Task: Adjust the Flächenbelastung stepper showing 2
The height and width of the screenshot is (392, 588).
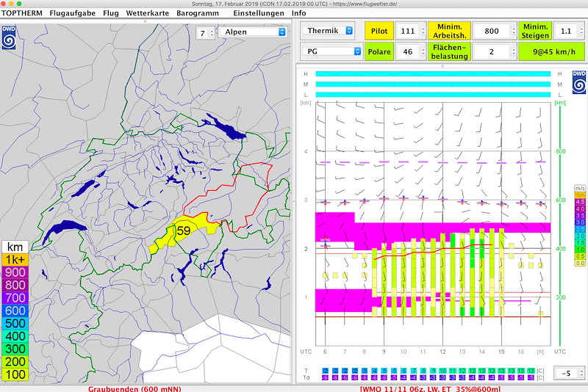Action: tap(514, 51)
